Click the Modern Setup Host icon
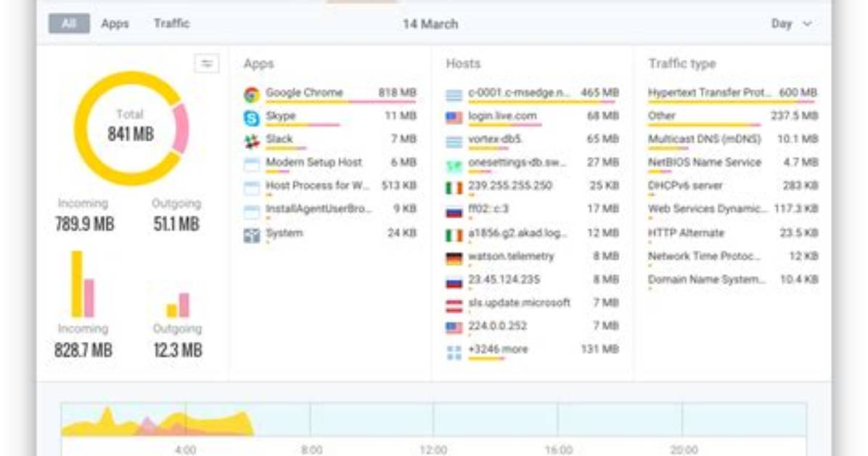Screen dimensions: 868x456 [x=252, y=165]
